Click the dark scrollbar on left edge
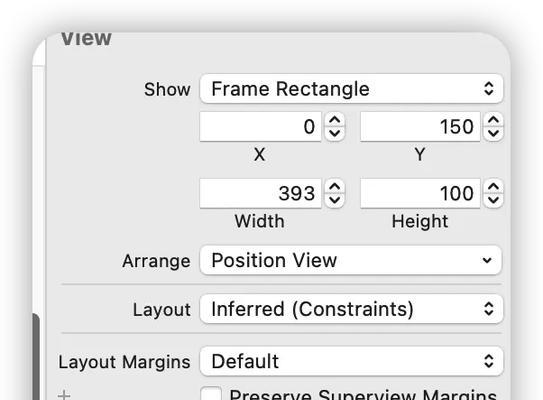543x400 pixels. 36,357
